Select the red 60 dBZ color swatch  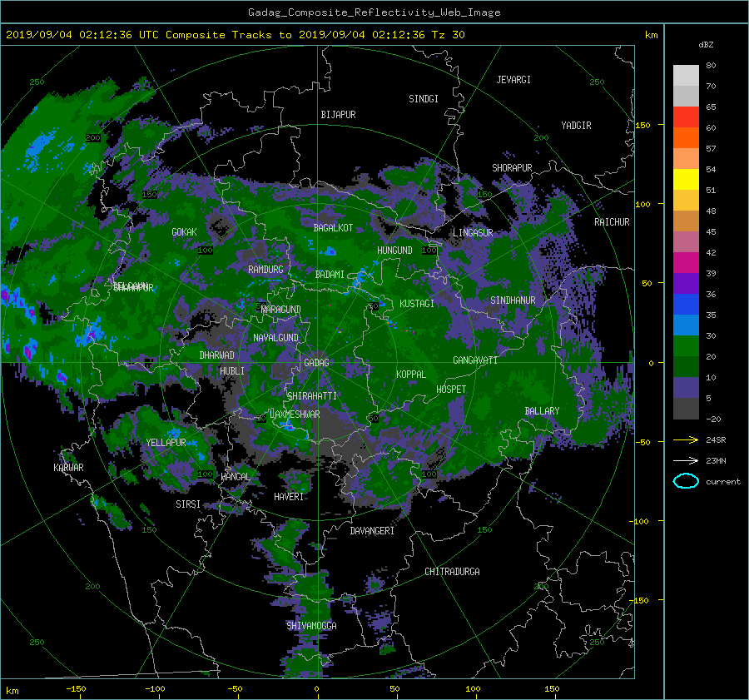tap(686, 117)
